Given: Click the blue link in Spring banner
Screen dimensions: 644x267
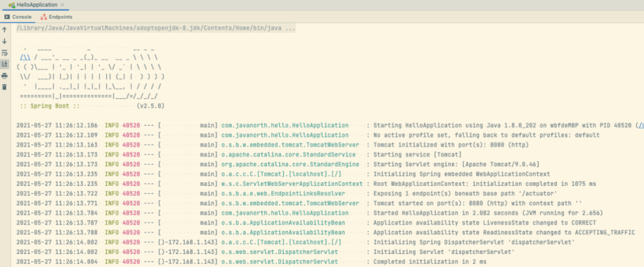Looking at the screenshot, I should [x=26, y=57].
